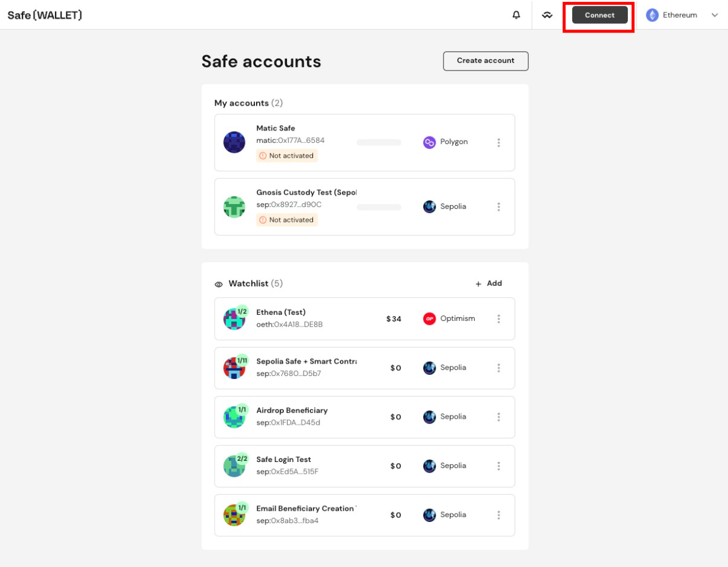The height and width of the screenshot is (567, 728).
Task: Click the Ethereum network logo icon
Action: 652,15
